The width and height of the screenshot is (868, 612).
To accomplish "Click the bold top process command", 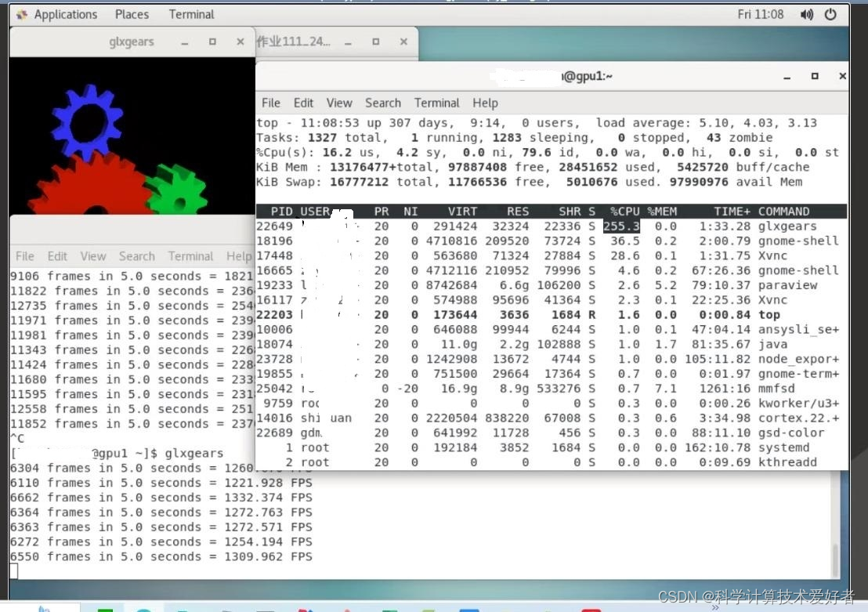I will tap(769, 314).
